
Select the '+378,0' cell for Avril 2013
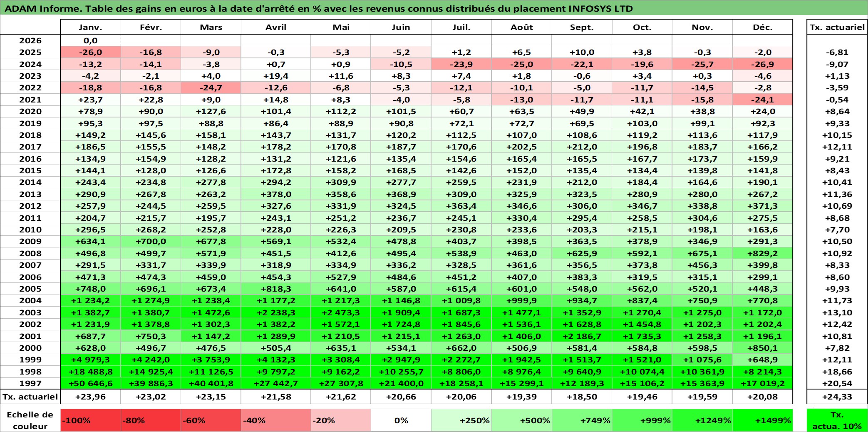(276, 195)
